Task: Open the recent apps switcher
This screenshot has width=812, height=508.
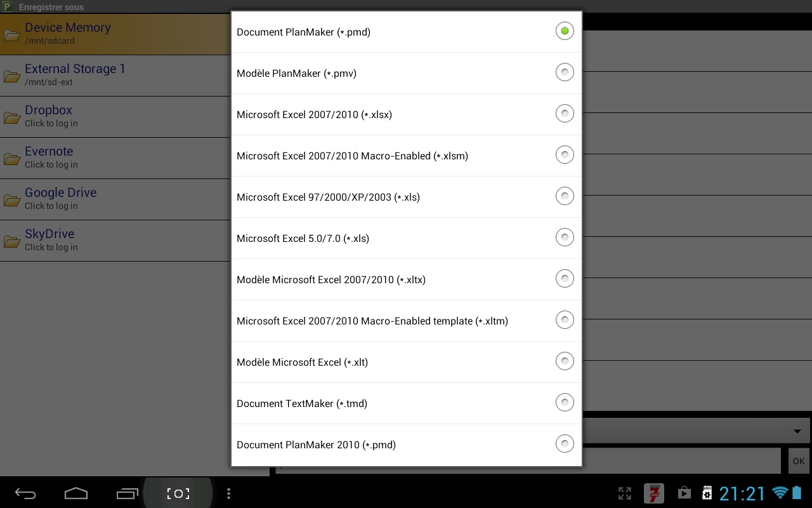Action: coord(128,493)
